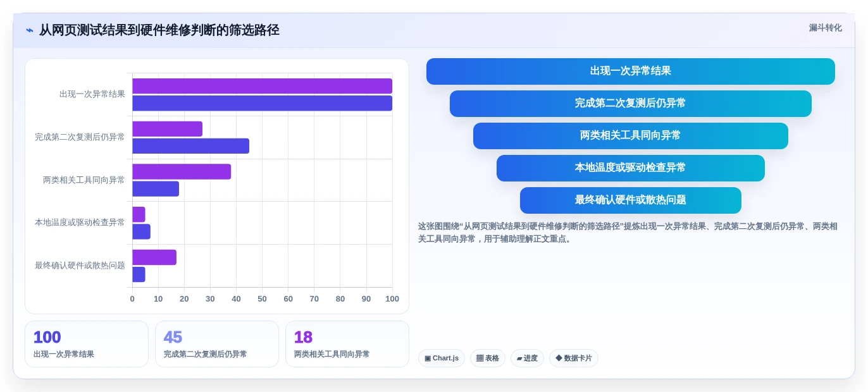Click the 漏斗转化 label in header

click(825, 28)
